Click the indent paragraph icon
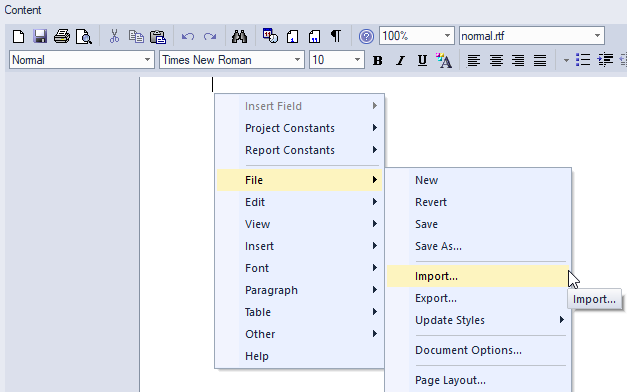 point(605,60)
